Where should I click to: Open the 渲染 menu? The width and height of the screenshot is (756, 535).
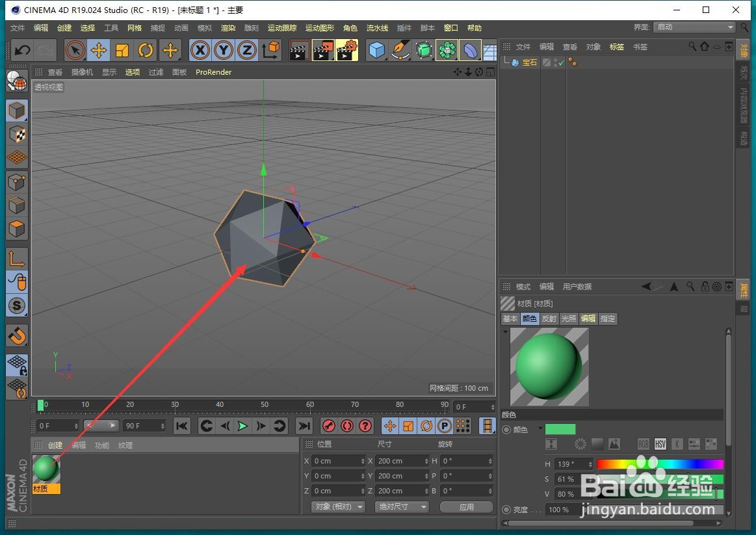[228, 28]
